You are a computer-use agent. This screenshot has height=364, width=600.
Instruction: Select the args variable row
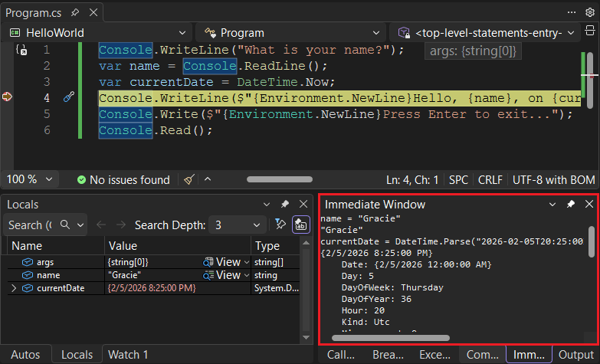point(153,262)
